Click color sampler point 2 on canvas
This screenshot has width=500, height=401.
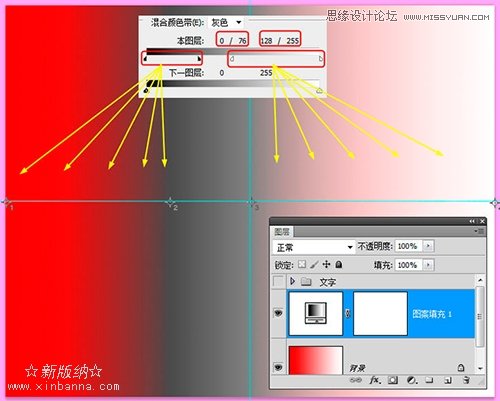point(170,201)
